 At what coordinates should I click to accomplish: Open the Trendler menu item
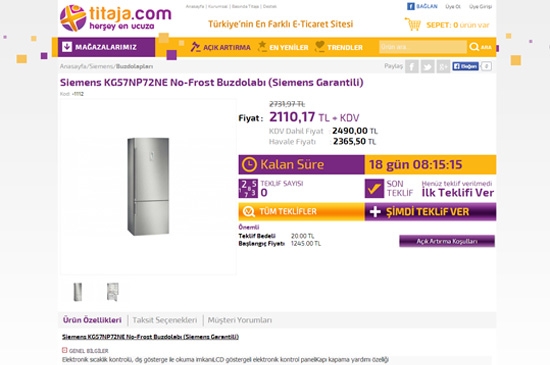pos(339,47)
